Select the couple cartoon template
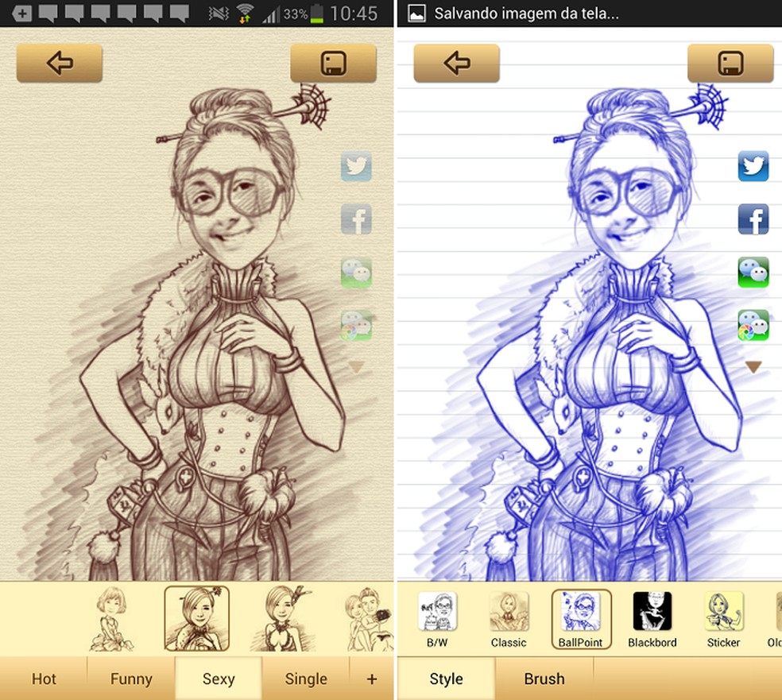The width and height of the screenshot is (782, 700). (x=369, y=619)
